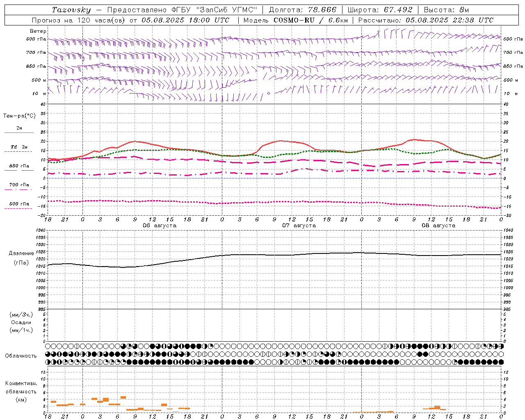Click the "06 августа" date label
This screenshot has height=420, width=525.
click(x=160, y=226)
